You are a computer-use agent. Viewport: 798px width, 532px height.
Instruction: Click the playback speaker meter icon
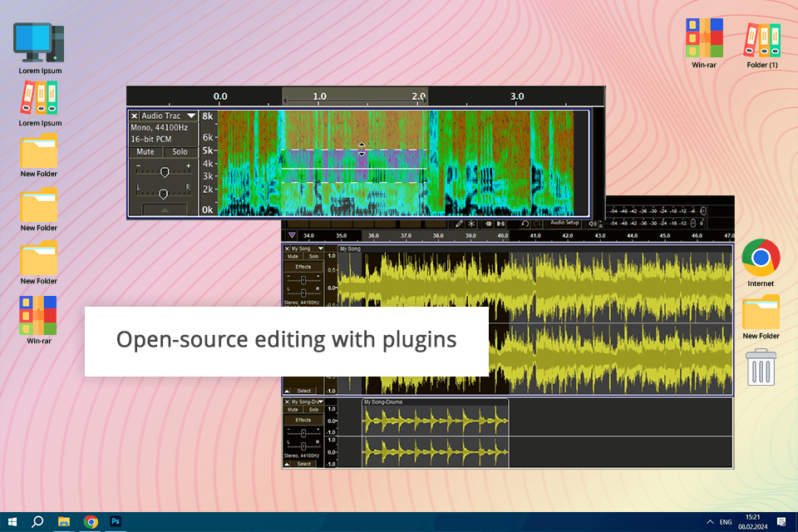pos(593,224)
